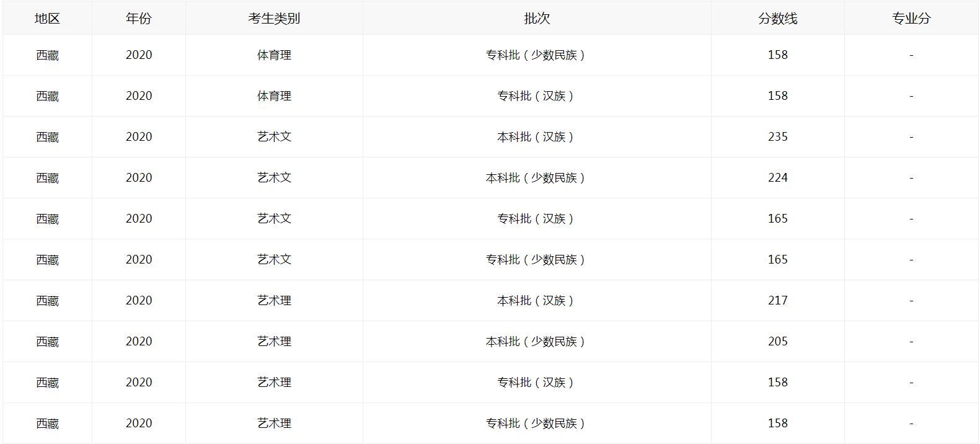Select the 考生类别 column header
The width and height of the screenshot is (980, 444).
coord(274,19)
